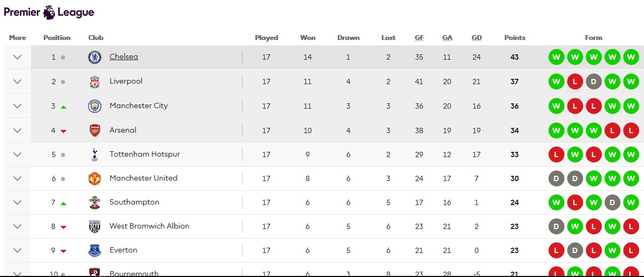The width and height of the screenshot is (644, 277).
Task: Click the GD column header
Action: pyautogui.click(x=476, y=38)
